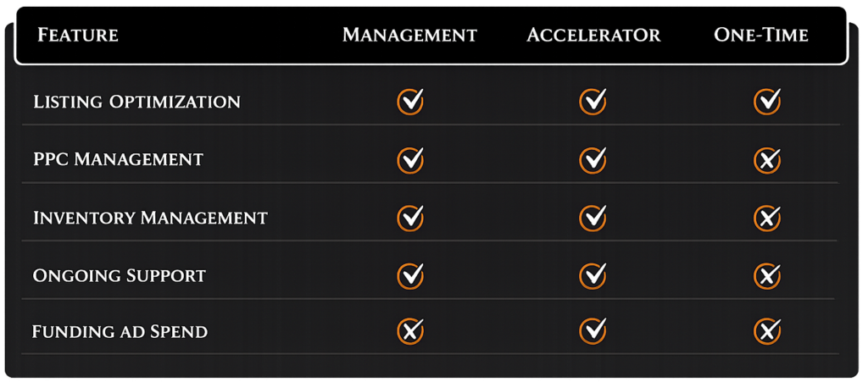Click Listing Optimization checkmark under Accelerator
Image resolution: width=868 pixels, height=382 pixels.
tap(593, 102)
